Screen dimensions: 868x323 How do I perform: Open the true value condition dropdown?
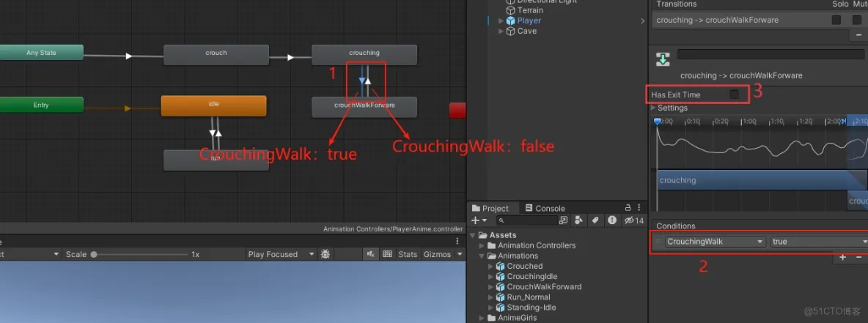coord(819,241)
